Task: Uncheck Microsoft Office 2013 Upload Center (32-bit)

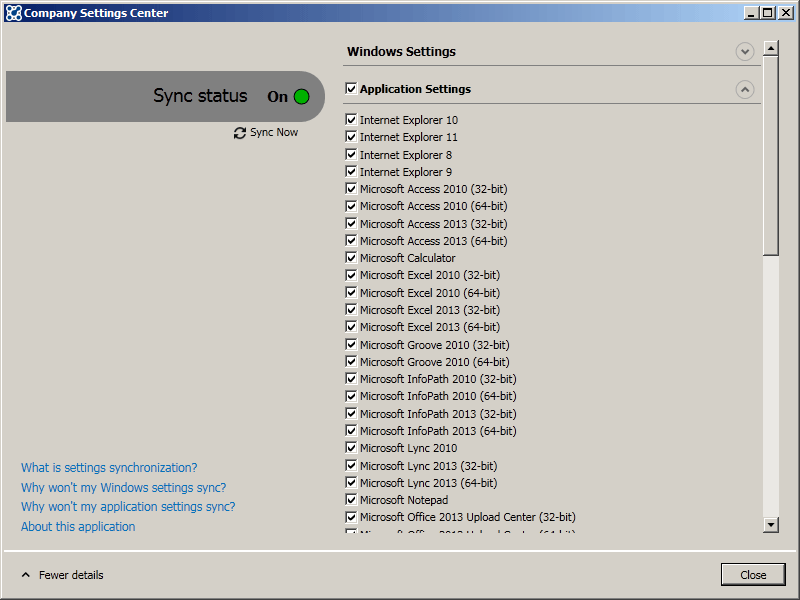Action: (x=351, y=517)
